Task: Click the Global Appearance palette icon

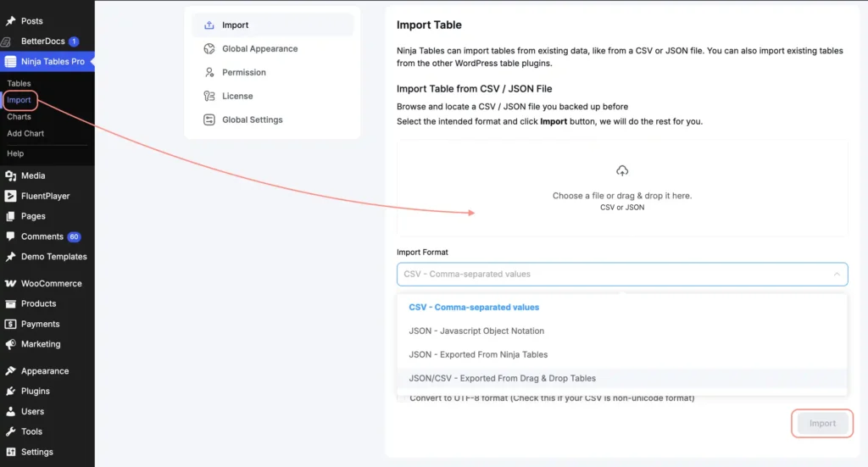Action: [209, 48]
